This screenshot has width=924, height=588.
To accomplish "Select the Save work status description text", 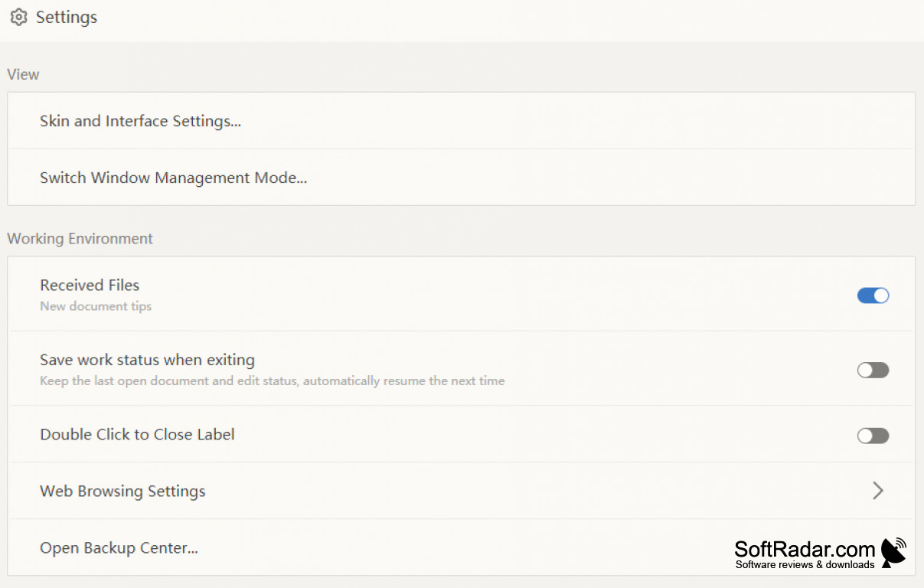I will [272, 381].
